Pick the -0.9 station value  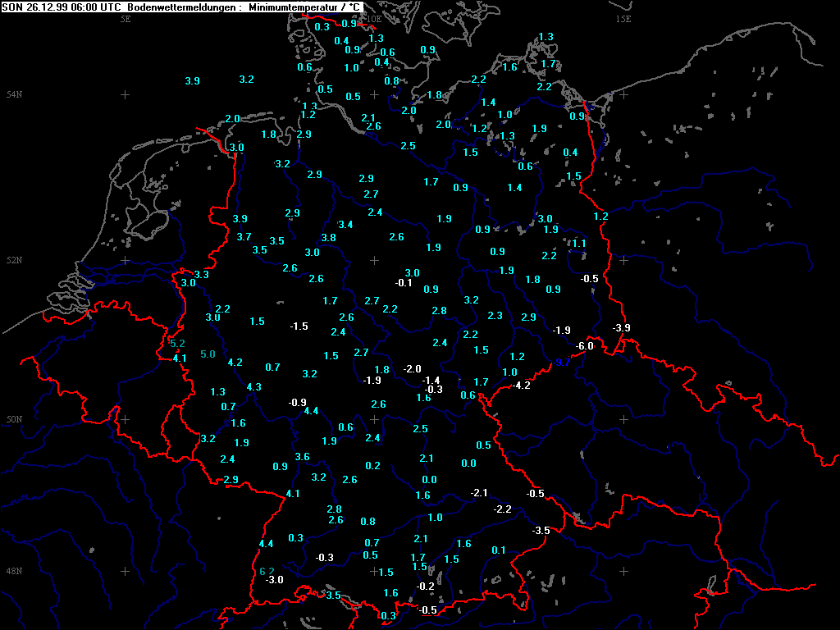point(298,402)
